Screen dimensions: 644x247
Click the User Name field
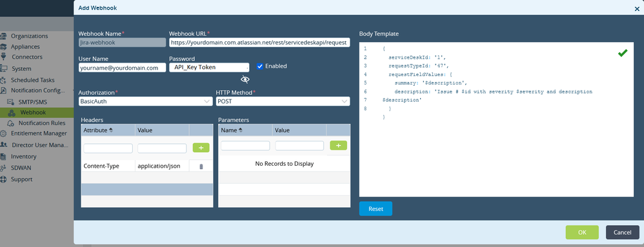tap(122, 68)
